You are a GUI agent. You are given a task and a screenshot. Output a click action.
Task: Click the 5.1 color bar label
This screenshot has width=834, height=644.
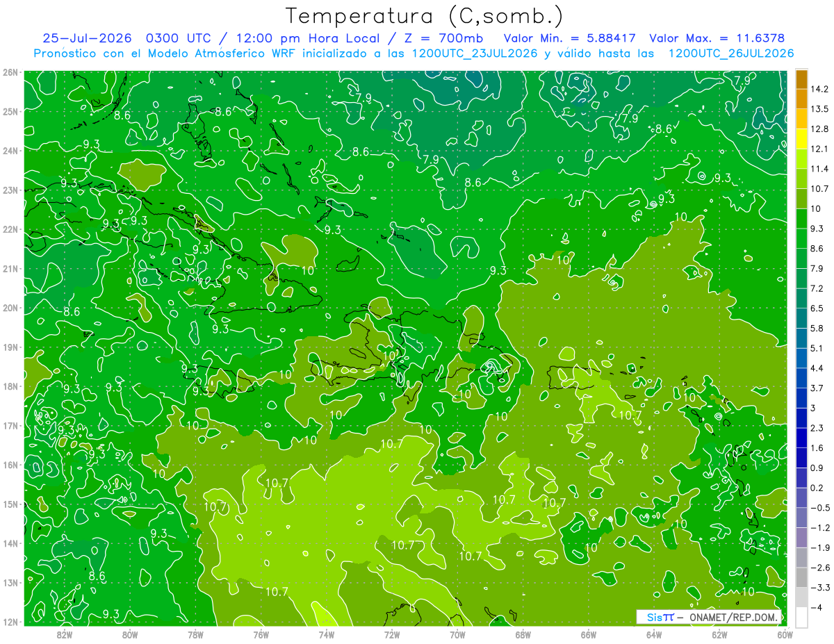click(817, 348)
